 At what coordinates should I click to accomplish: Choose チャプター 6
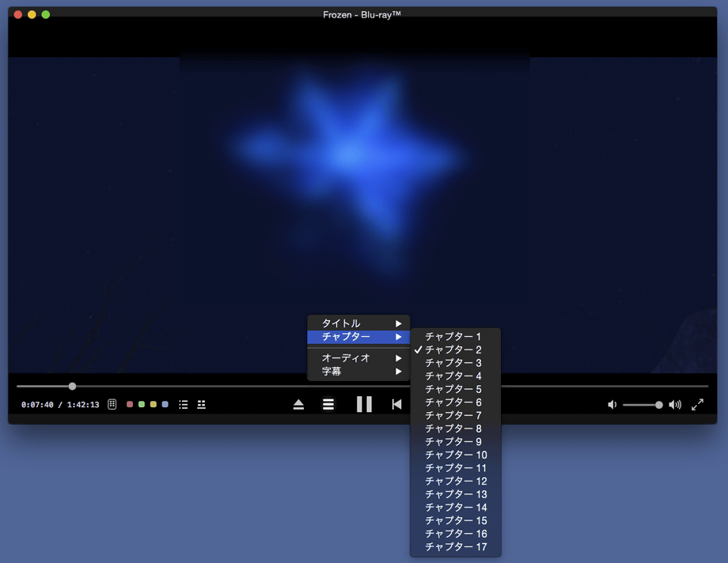[456, 402]
